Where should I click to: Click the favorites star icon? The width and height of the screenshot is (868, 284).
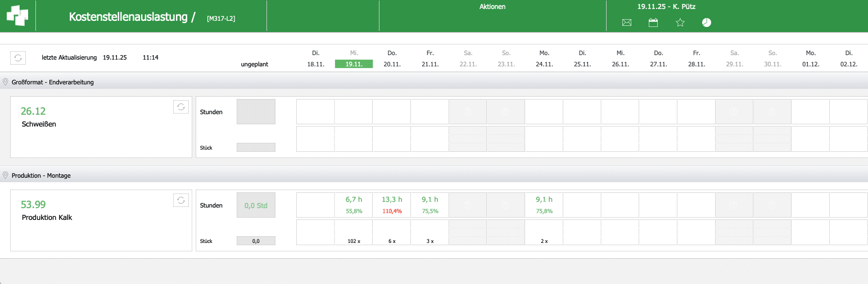[680, 22]
